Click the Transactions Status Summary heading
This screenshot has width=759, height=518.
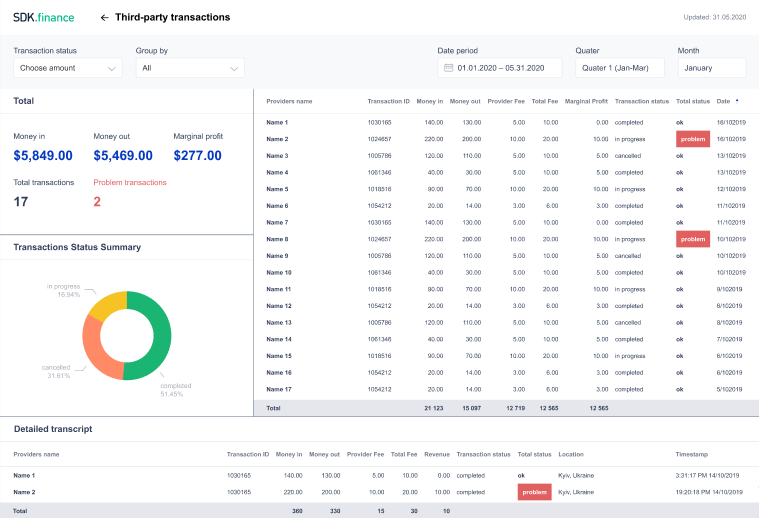pyautogui.click(x=77, y=247)
